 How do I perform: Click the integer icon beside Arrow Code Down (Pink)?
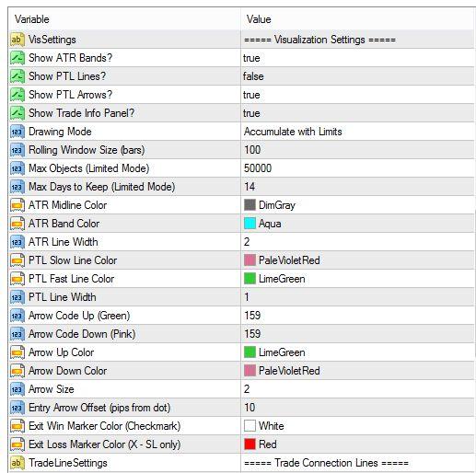pos(17,334)
